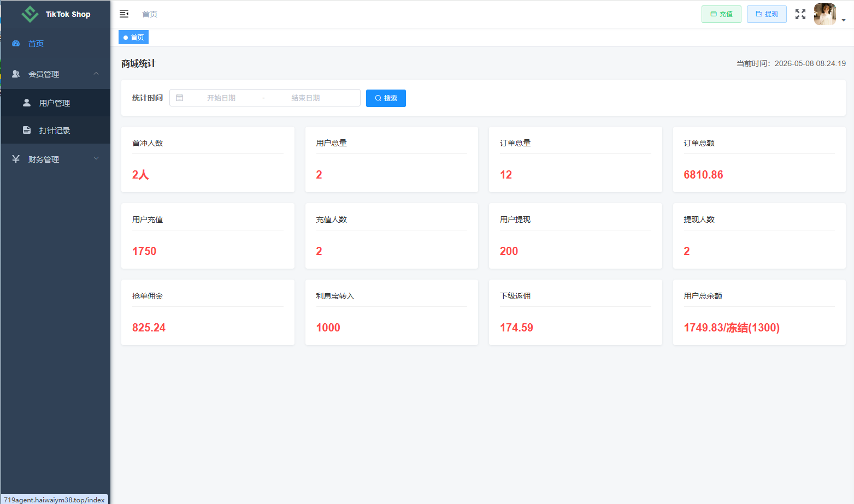
Task: Select the 首页 page tab
Action: pos(133,37)
